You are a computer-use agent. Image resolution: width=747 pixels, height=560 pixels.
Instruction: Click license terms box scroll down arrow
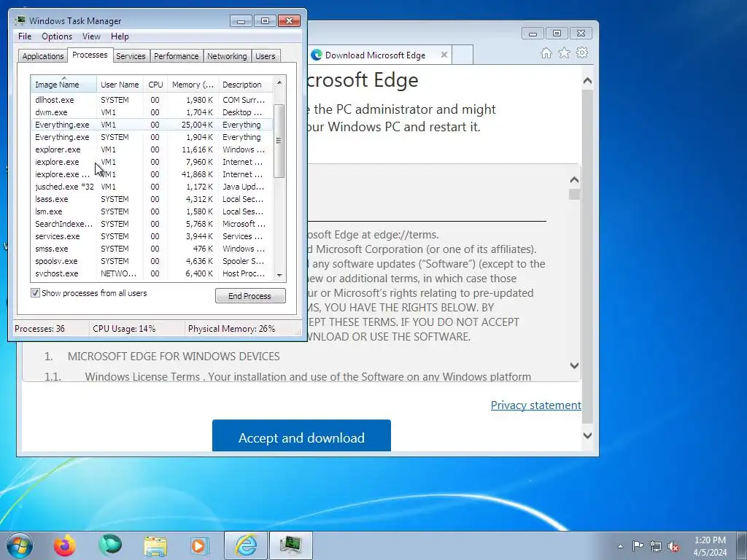(575, 366)
